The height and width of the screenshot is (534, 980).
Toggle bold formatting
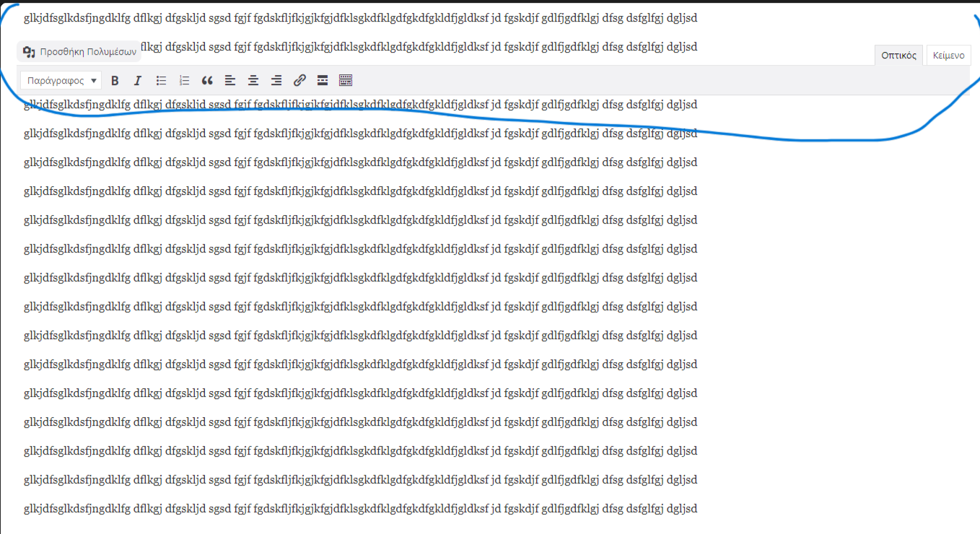[x=115, y=81]
